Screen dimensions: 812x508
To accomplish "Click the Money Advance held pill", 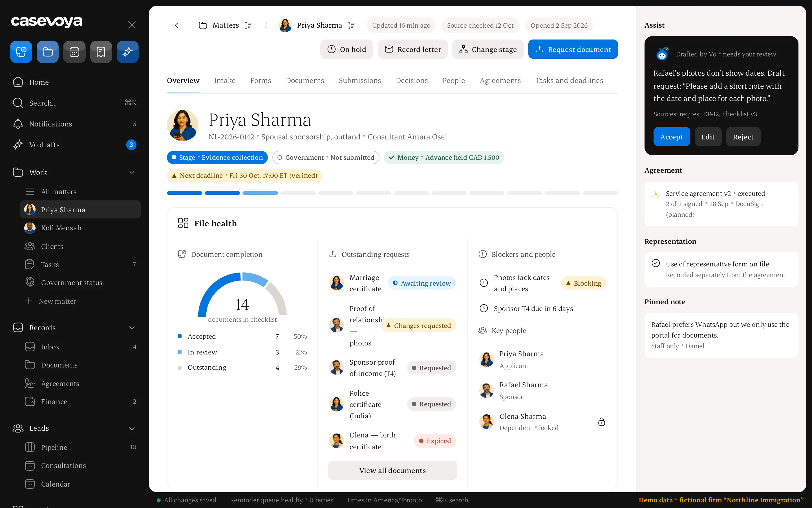I will click(x=444, y=157).
